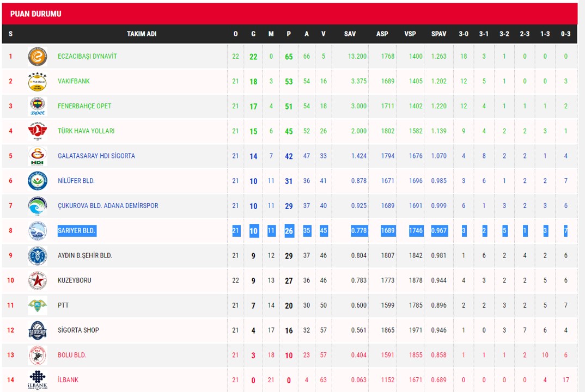Click Sigorta Shop's points value 16
The image size is (585, 392).
pos(289,330)
